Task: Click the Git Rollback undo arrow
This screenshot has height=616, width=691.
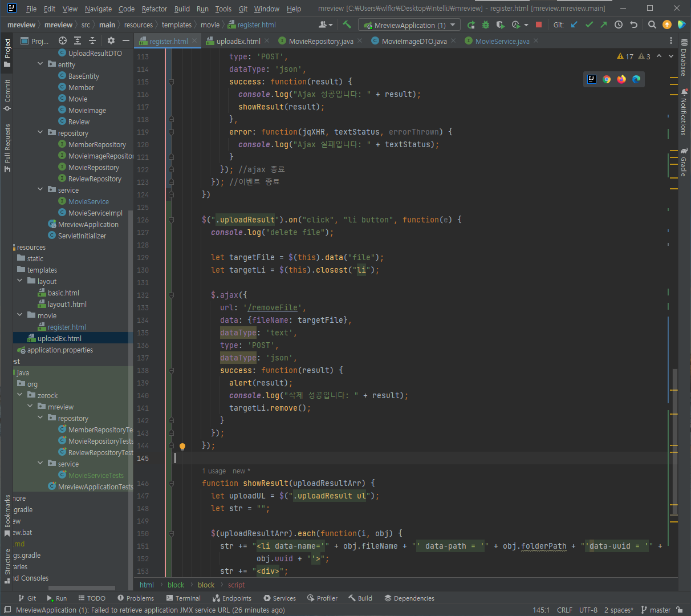Action: click(633, 25)
